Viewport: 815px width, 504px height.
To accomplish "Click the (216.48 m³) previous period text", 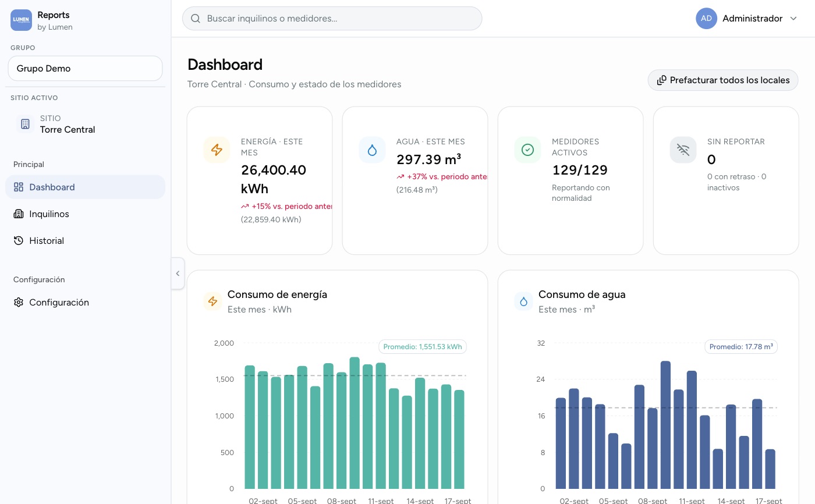I will 417,190.
